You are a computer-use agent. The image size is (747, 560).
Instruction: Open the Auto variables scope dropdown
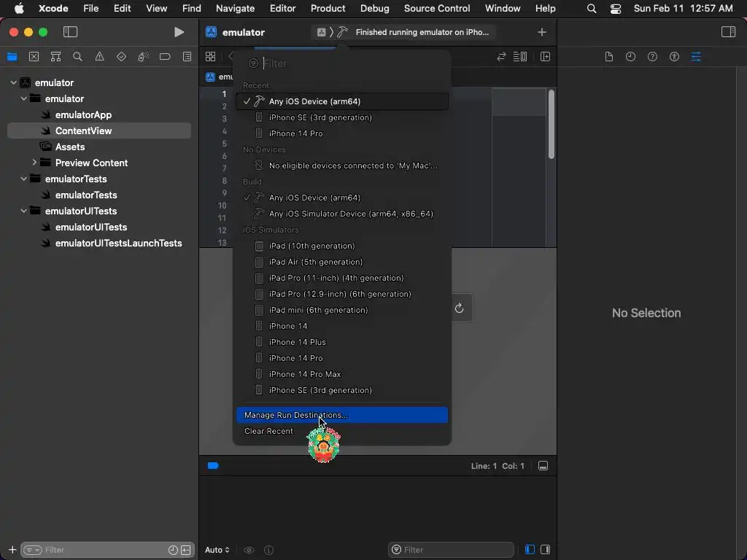point(217,550)
